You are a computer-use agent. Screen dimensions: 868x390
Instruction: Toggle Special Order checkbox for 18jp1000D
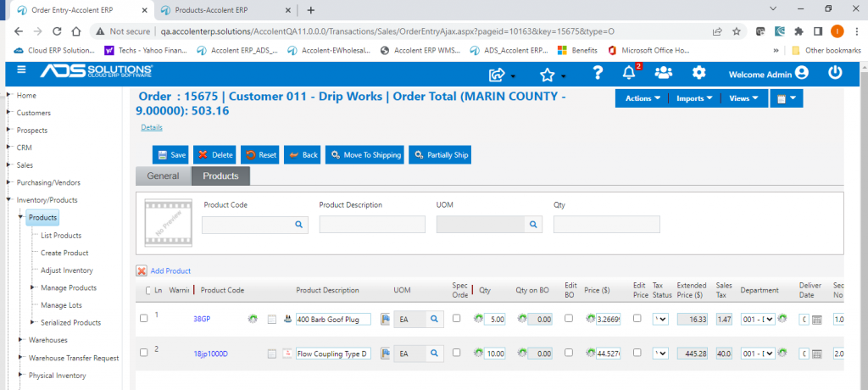coord(457,353)
